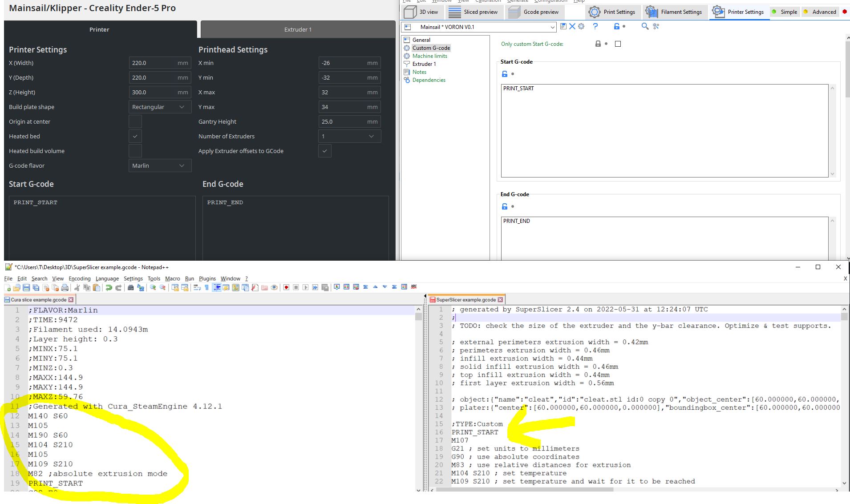Image resolution: width=850 pixels, height=504 pixels.
Task: Delete the preset using the blue X icon
Action: pos(572,26)
